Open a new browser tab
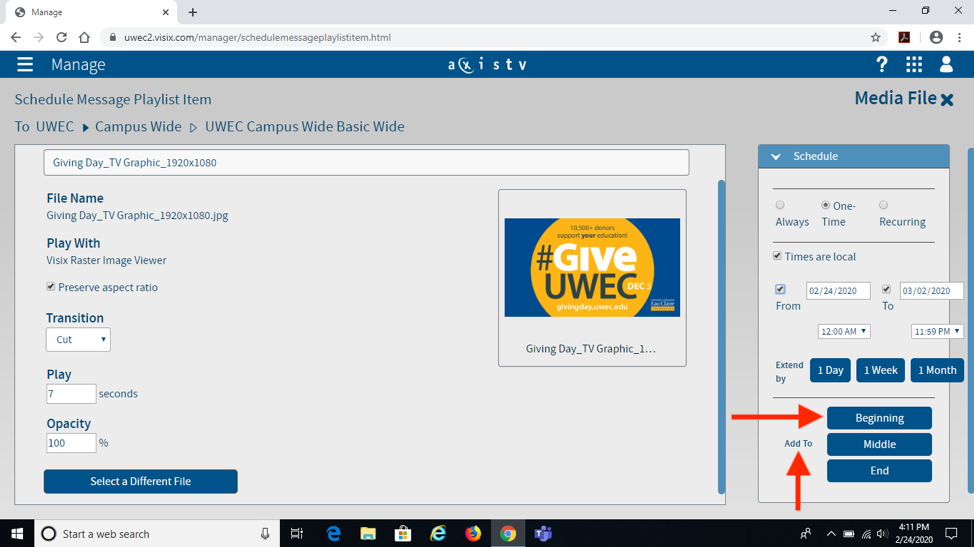 (x=193, y=12)
